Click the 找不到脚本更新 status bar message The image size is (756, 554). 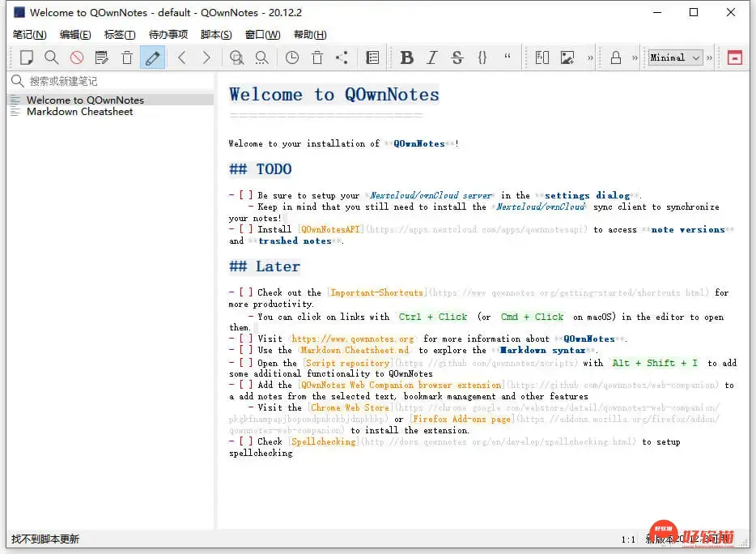point(45,539)
